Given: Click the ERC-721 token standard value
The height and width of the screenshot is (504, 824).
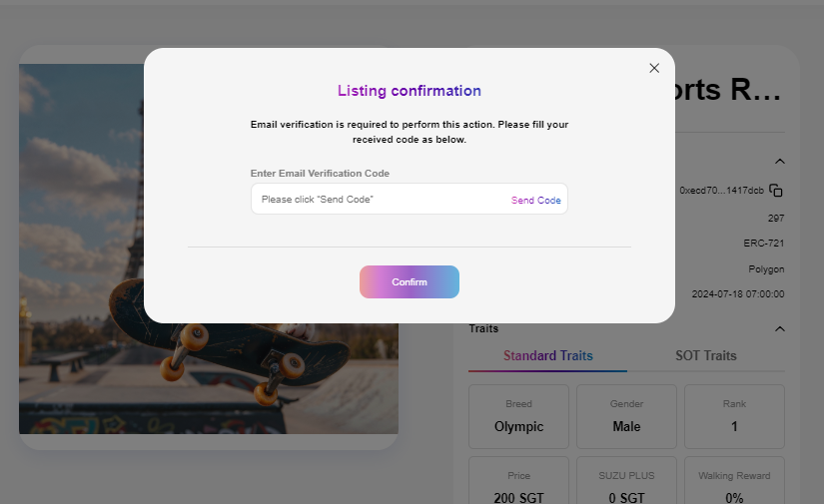Looking at the screenshot, I should coord(763,244).
